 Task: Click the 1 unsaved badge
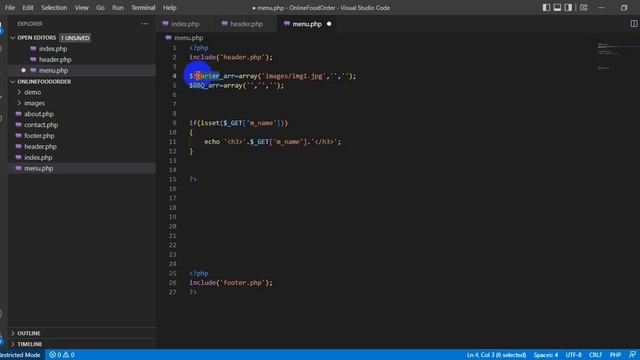pos(75,38)
